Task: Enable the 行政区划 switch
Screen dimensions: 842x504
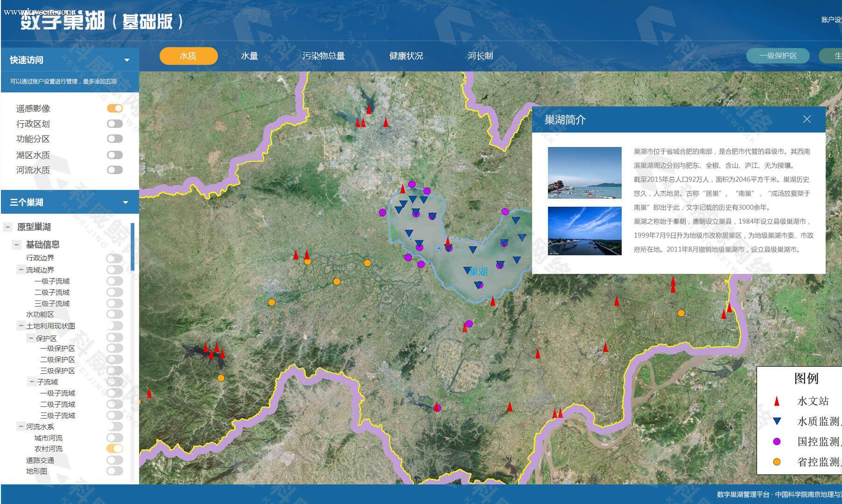Action: [115, 124]
